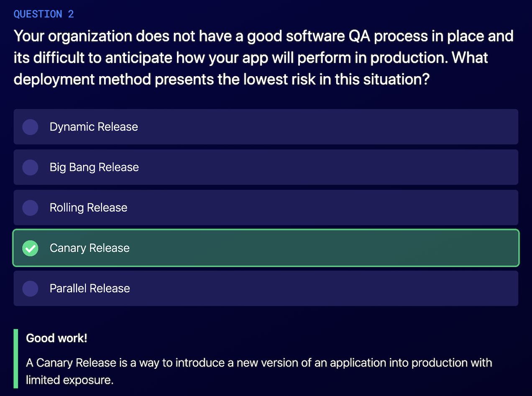Click empty green area of Canary Release row
The image size is (532, 396).
pos(326,248)
